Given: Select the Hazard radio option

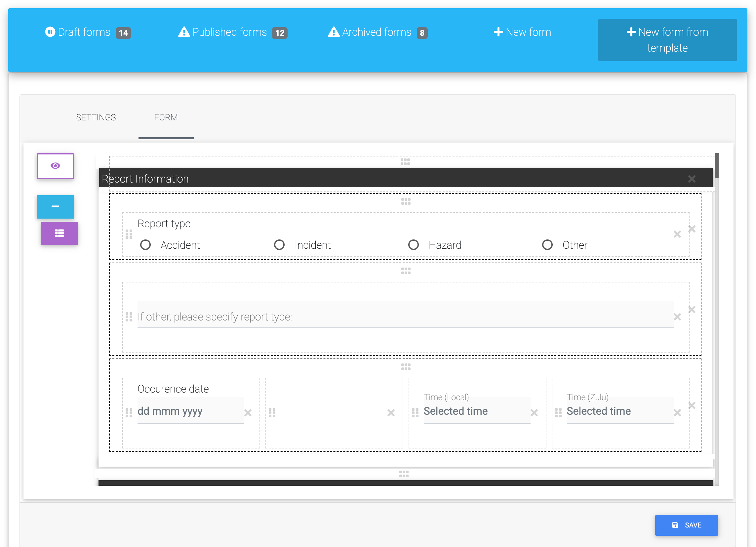Looking at the screenshot, I should point(413,245).
